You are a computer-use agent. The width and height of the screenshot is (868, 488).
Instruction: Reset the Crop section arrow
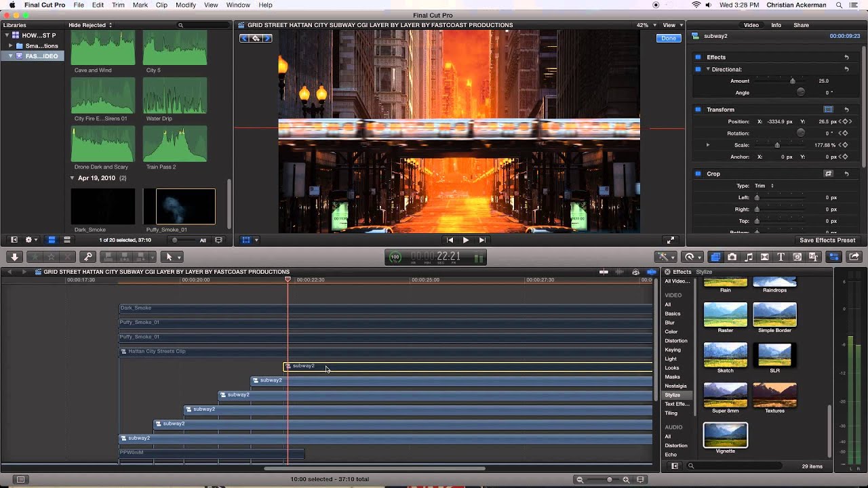(846, 174)
